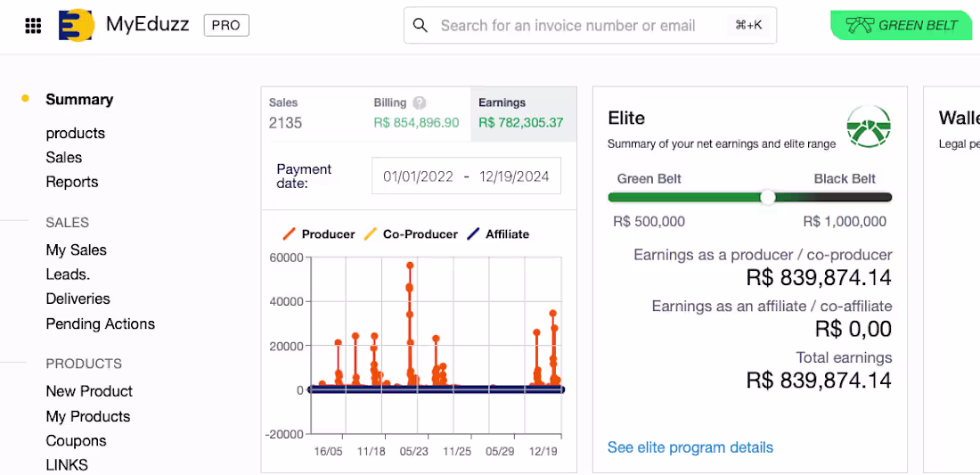Click the PRODUCTS section header in sidebar
Screen dimensions: 980x475
pyautogui.click(x=84, y=364)
